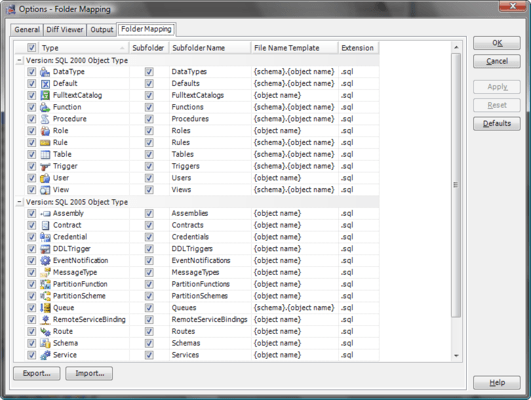
Task: Click the Table object icon
Action: click(x=45, y=154)
